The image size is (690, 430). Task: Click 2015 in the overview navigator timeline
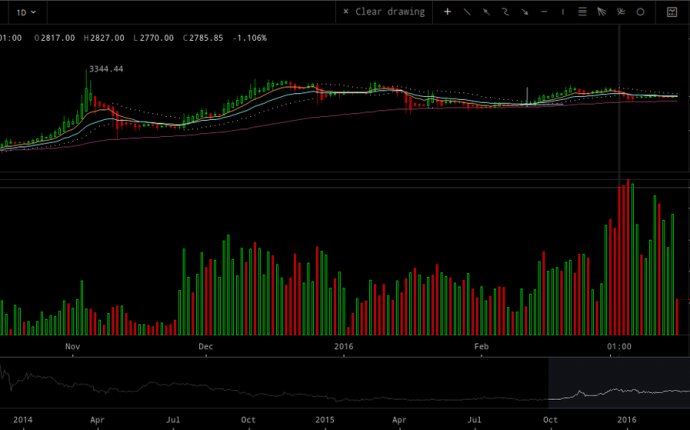(325, 420)
